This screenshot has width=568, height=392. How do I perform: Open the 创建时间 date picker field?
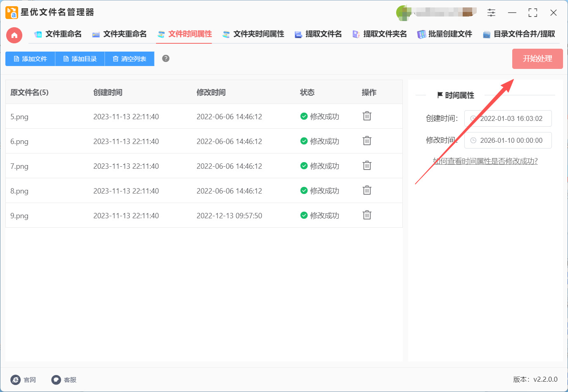(508, 118)
